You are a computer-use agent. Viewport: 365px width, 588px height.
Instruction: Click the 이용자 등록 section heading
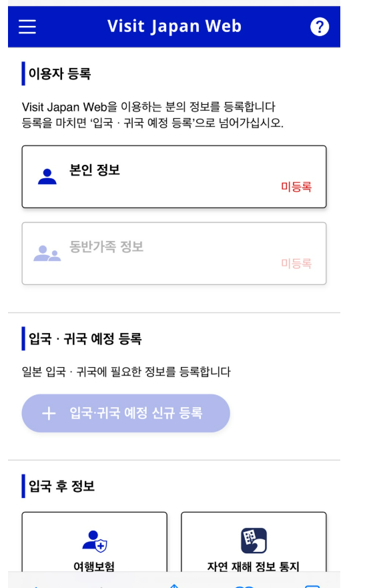click(x=59, y=73)
